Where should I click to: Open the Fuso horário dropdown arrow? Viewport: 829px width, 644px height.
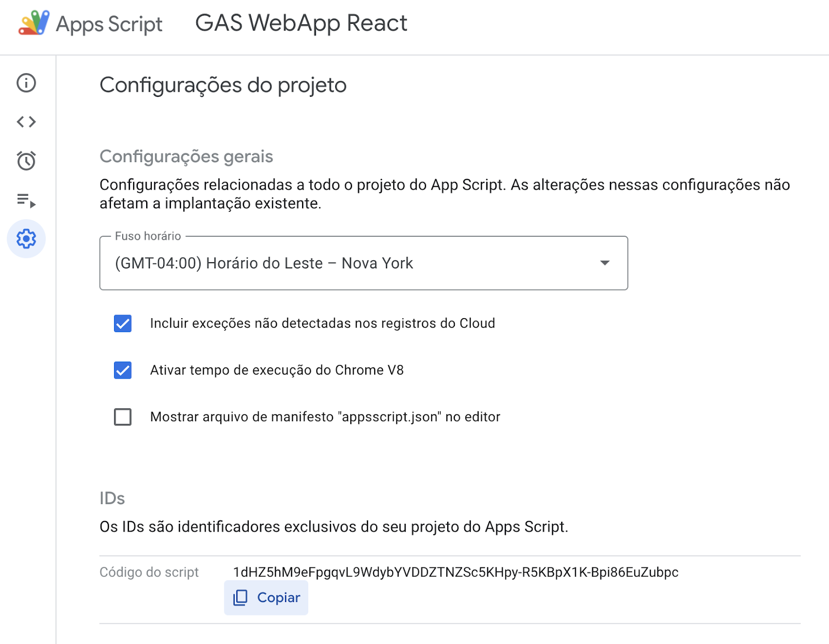pos(605,263)
